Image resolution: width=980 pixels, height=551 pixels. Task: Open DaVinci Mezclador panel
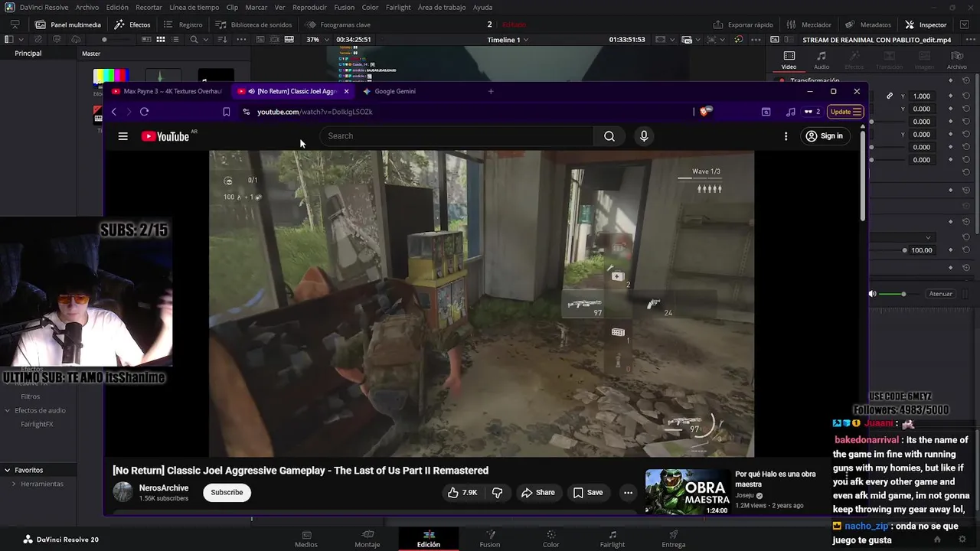coord(808,24)
